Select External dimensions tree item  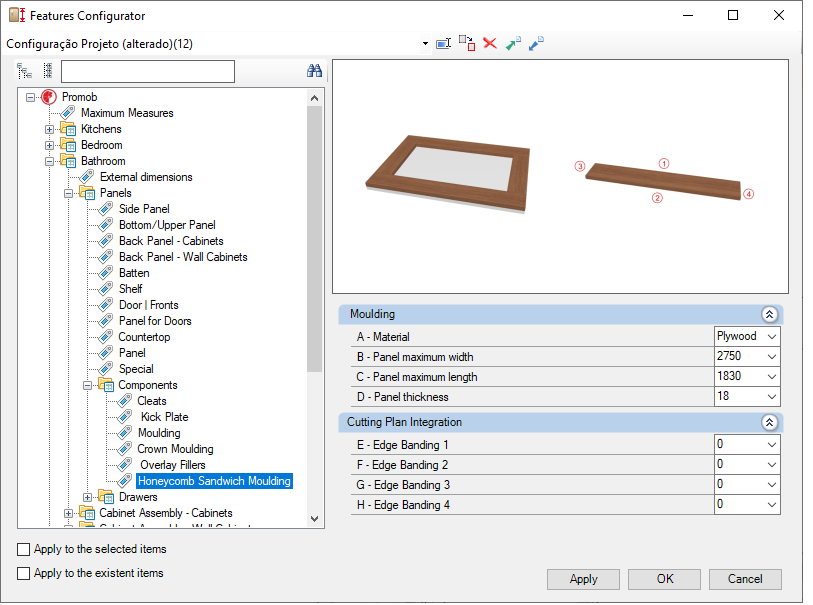(146, 177)
